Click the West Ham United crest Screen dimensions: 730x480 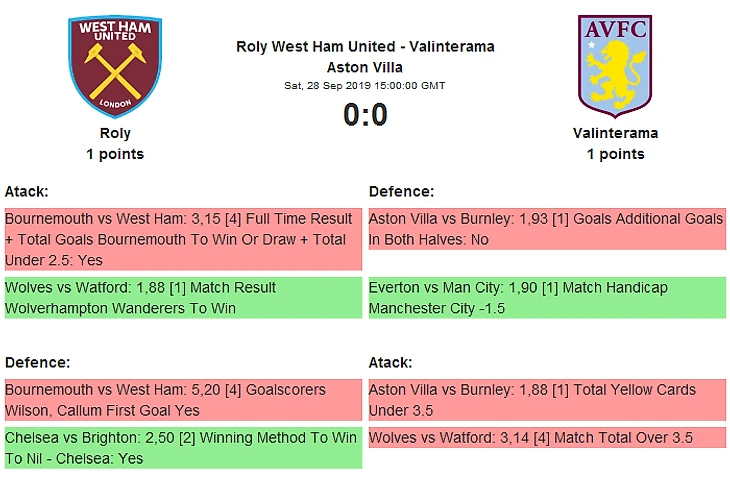pos(115,66)
